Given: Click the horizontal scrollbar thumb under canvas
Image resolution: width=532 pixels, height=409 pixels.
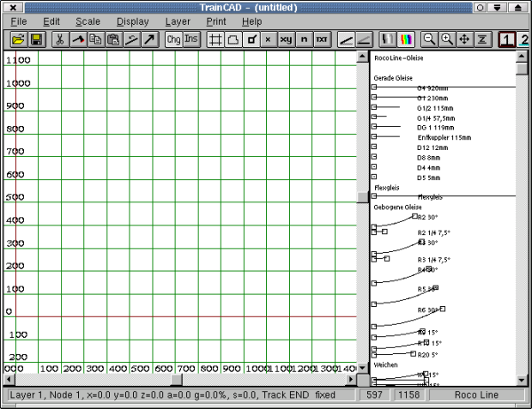Looking at the screenshot, I should click(x=176, y=380).
